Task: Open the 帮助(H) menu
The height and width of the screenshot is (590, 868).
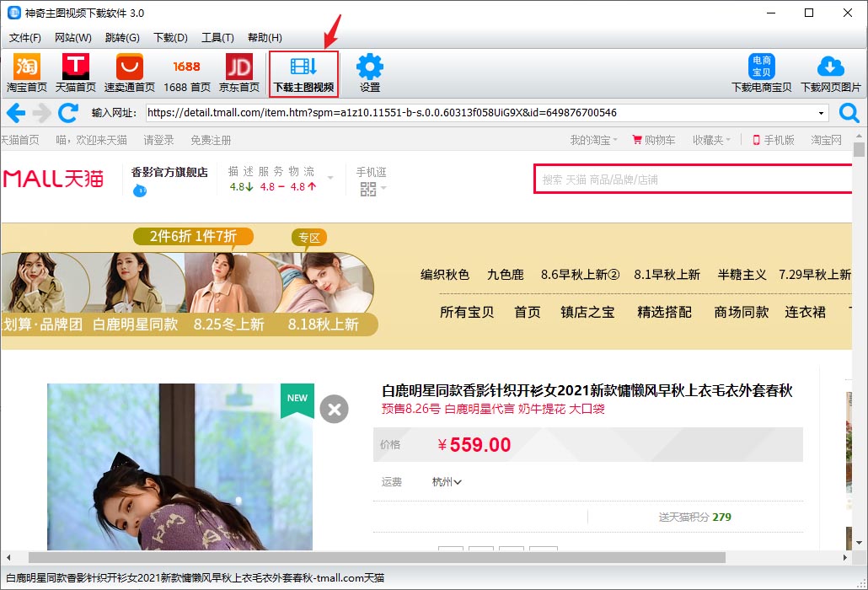Action: pos(265,38)
